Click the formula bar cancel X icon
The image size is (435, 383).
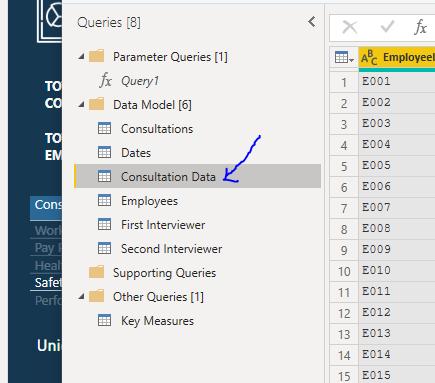pos(350,27)
